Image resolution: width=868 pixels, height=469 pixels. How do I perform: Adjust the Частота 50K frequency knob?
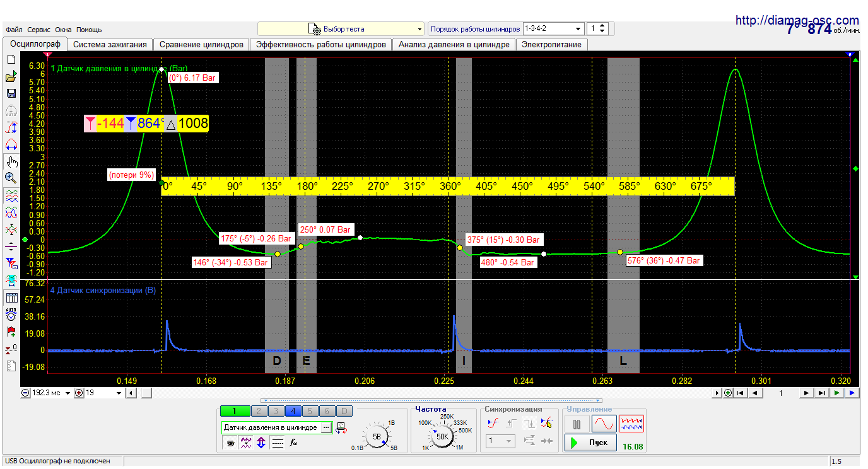[x=442, y=436]
